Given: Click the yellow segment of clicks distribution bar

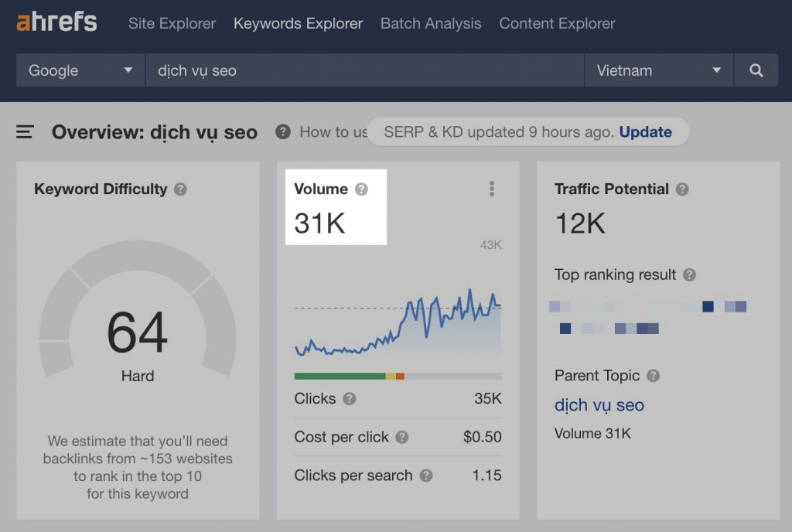Looking at the screenshot, I should pyautogui.click(x=391, y=376).
